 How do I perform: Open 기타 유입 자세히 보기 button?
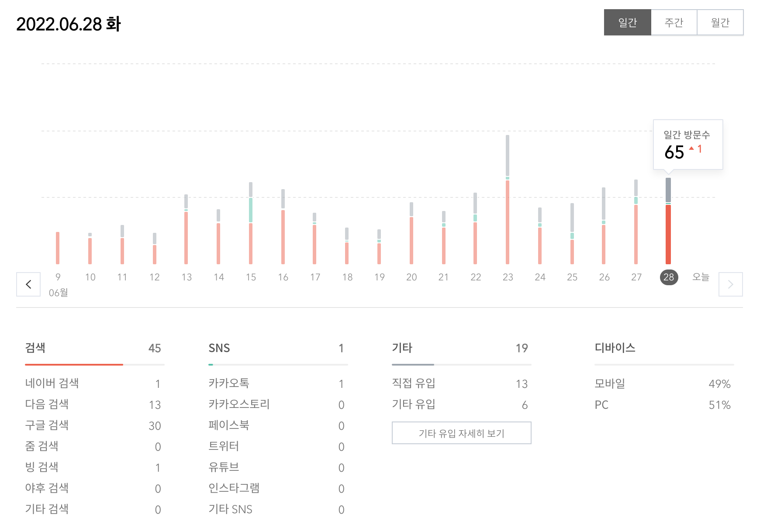(462, 433)
